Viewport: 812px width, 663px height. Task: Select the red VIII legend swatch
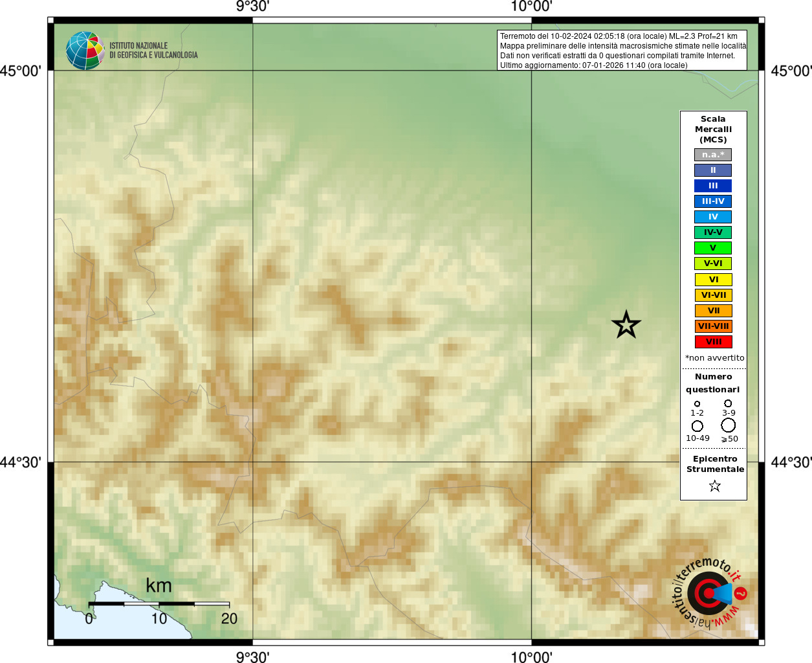click(x=713, y=342)
